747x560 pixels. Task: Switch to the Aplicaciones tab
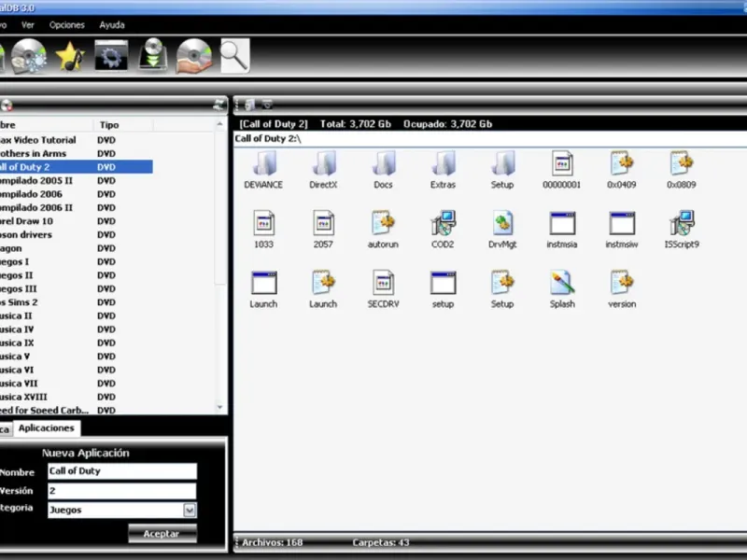click(46, 428)
